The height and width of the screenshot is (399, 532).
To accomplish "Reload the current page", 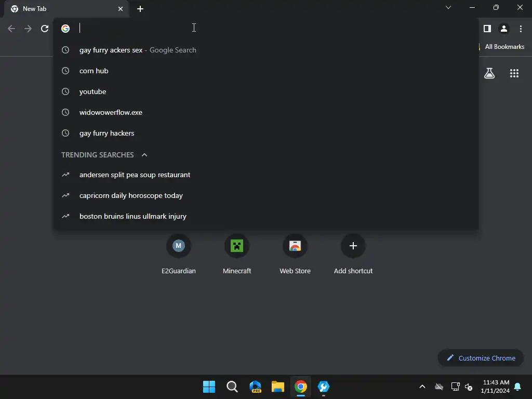I will tap(45, 29).
